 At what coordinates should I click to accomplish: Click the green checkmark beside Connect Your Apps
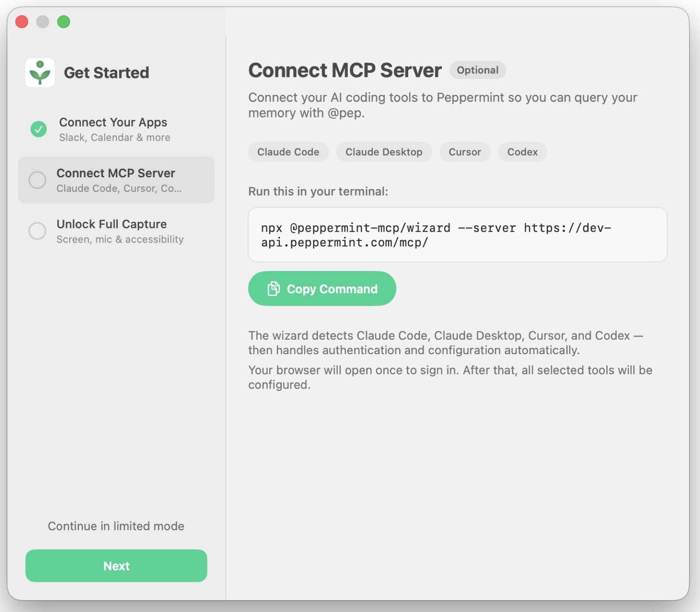(x=38, y=129)
